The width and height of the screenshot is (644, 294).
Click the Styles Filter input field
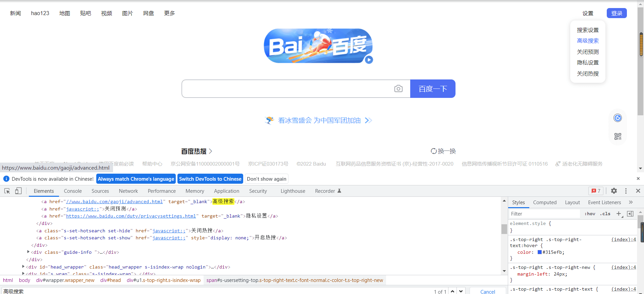tap(544, 214)
